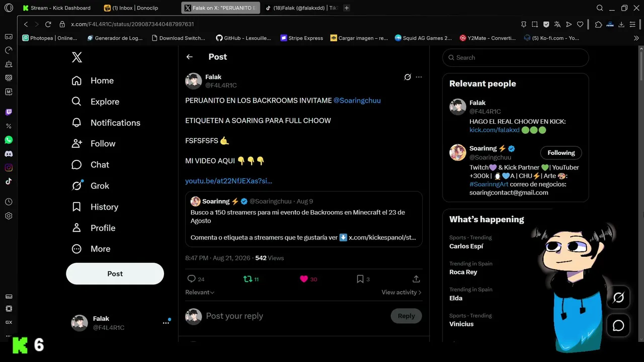
Task: Expand View activity for the post
Action: point(401,292)
